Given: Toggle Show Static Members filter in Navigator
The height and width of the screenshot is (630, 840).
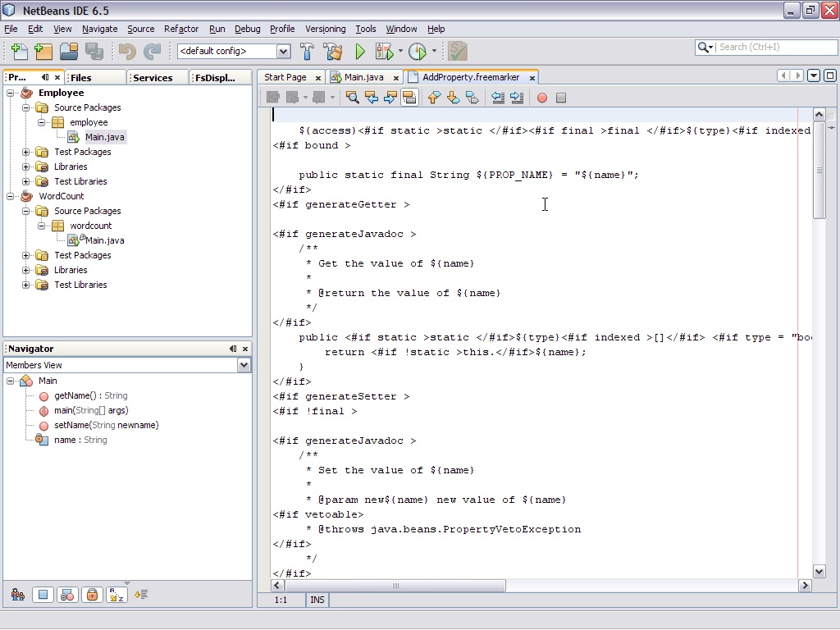Looking at the screenshot, I should [x=67, y=595].
